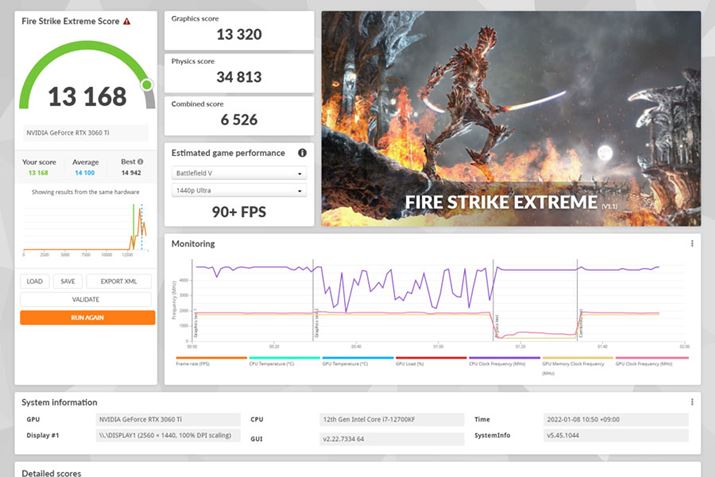Image resolution: width=715 pixels, height=477 pixels.
Task: Click the info icon next to Best
Action: pyautogui.click(x=140, y=161)
